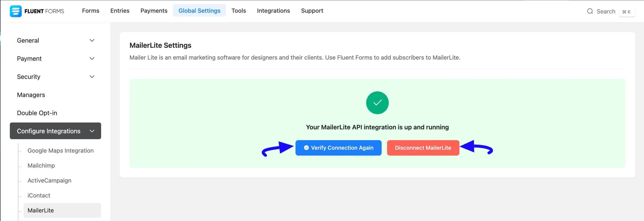The width and height of the screenshot is (644, 221).
Task: Open ActiveCampaign integration settings
Action: click(49, 181)
